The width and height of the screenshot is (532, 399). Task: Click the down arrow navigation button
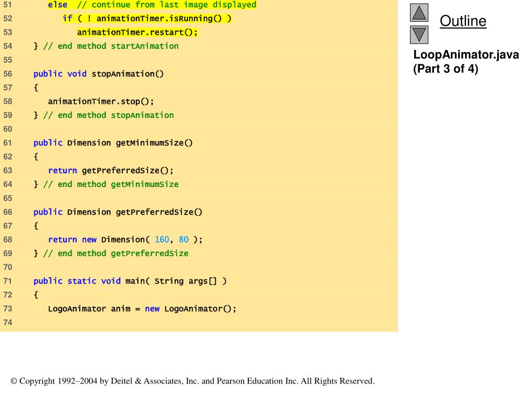click(x=419, y=35)
